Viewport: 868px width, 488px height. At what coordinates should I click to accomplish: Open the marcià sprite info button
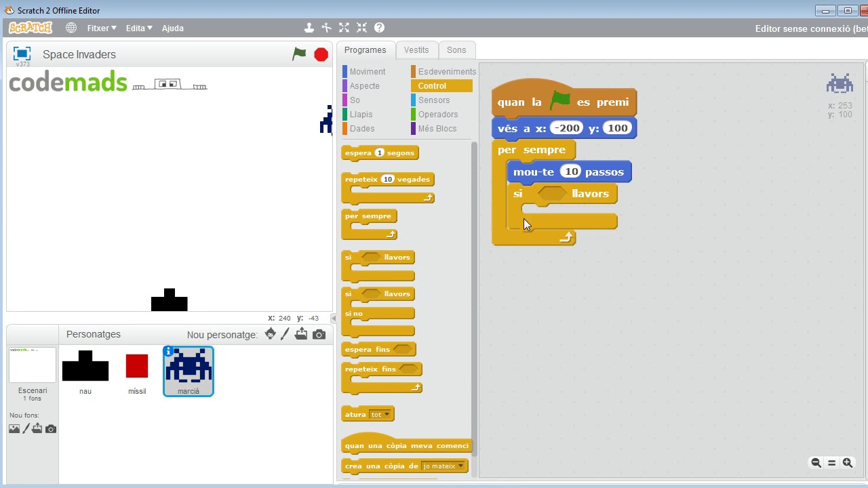tap(169, 351)
